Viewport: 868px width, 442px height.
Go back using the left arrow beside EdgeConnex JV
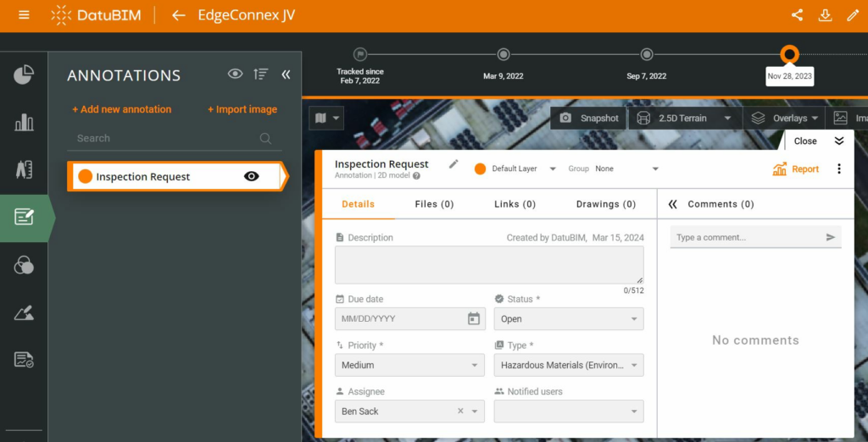178,15
